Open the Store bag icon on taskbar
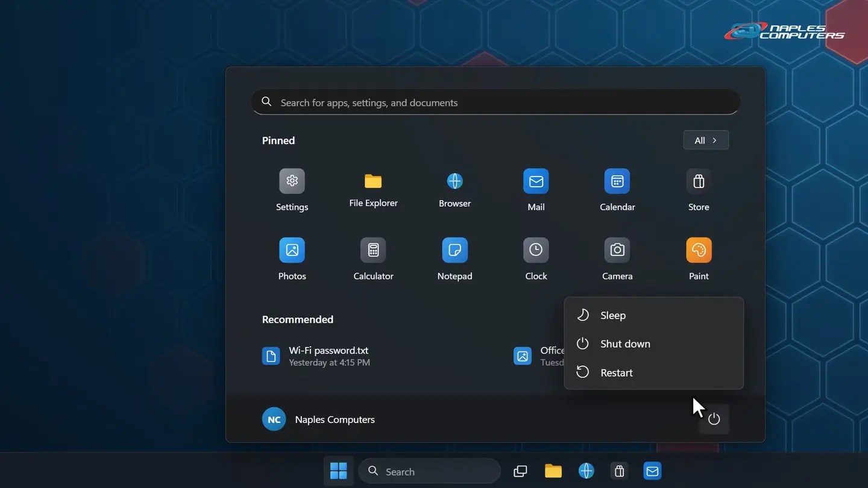 (619, 471)
